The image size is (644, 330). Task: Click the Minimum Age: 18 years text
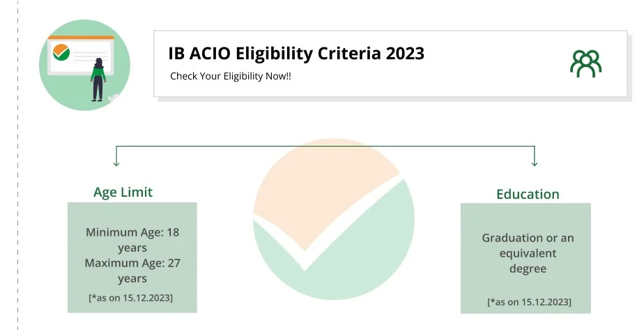[x=132, y=239]
